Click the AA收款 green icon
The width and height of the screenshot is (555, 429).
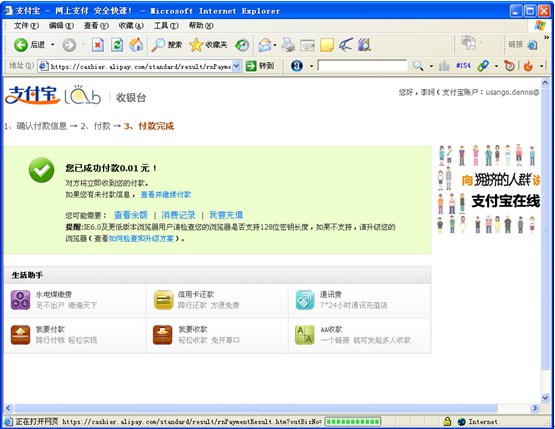click(x=305, y=335)
